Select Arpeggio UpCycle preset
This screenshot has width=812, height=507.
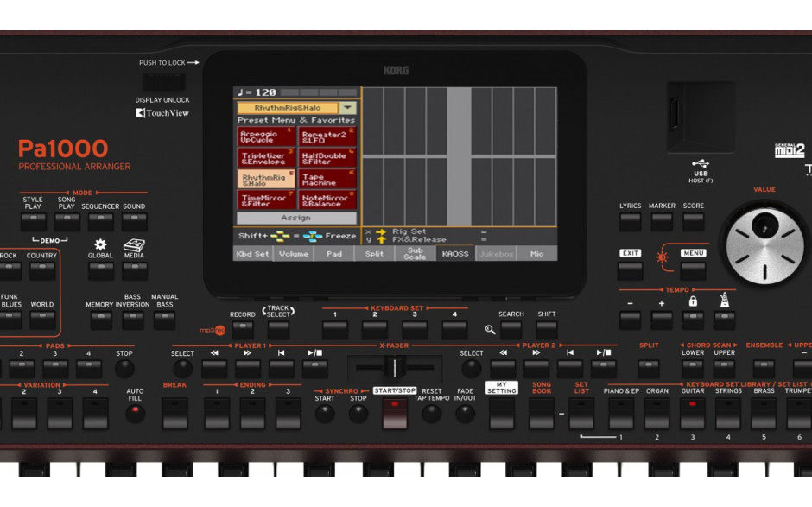[266, 136]
